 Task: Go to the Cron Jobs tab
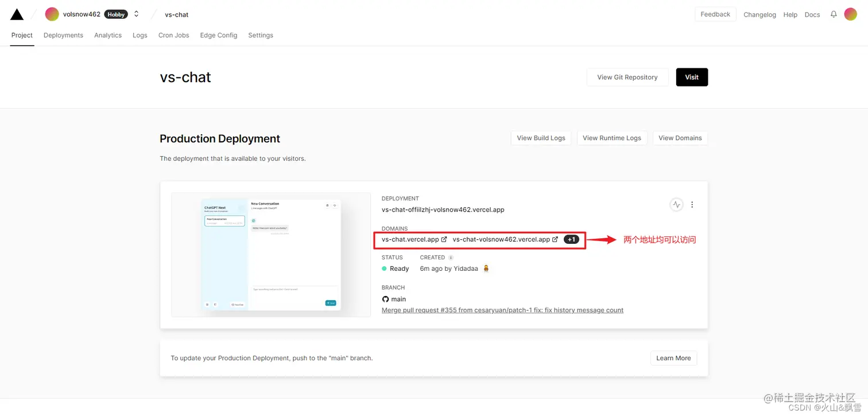pyautogui.click(x=174, y=35)
